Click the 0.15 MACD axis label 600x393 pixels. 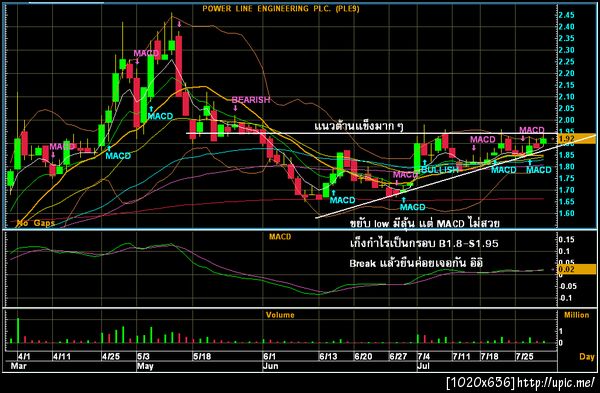point(566,240)
